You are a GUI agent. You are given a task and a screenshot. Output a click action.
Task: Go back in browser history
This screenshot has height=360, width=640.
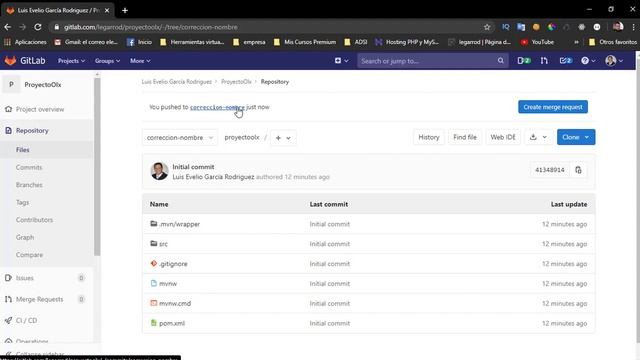click(8, 27)
